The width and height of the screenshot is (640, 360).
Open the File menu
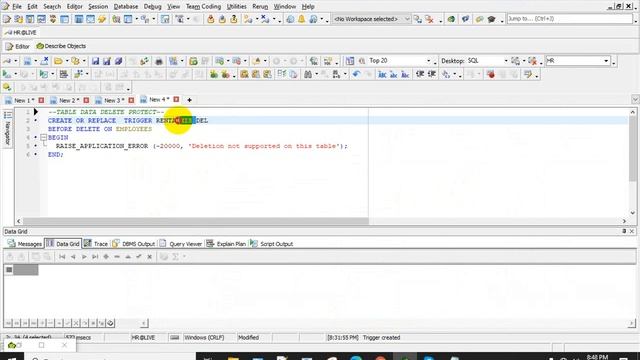click(17, 7)
